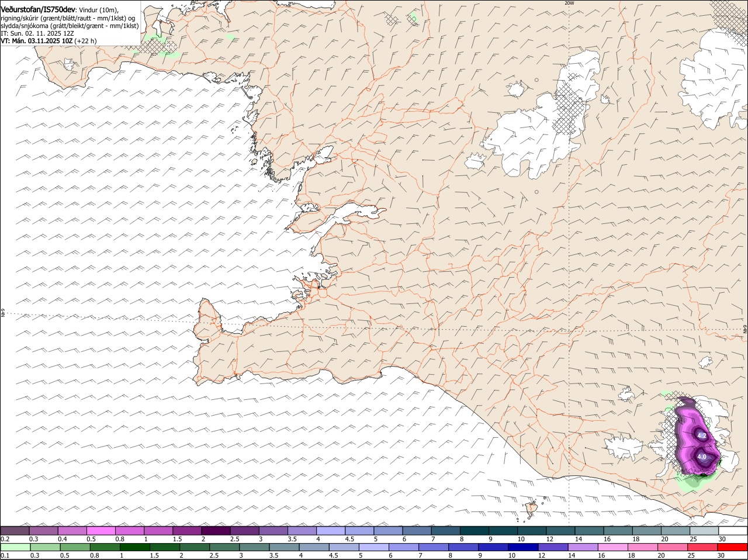Click top-row legend swatch between 0.5 and 0.8
748x560 pixels.
[101, 530]
